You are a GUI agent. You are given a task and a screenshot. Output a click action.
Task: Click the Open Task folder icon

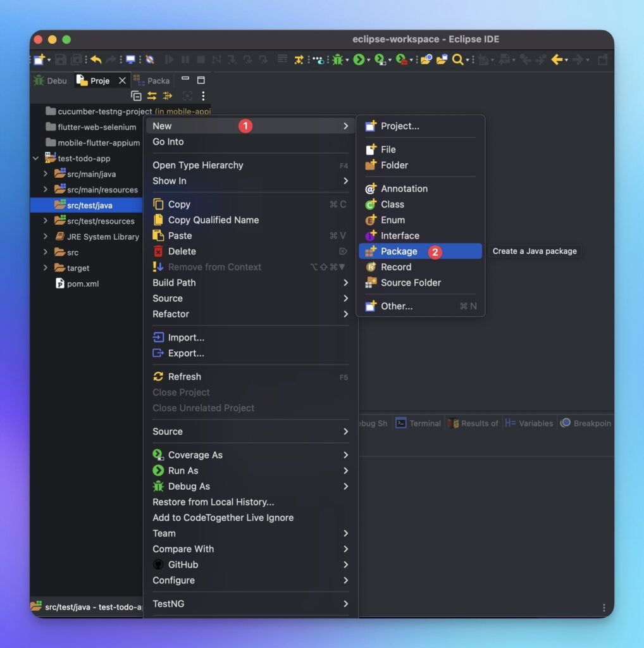tap(442, 59)
